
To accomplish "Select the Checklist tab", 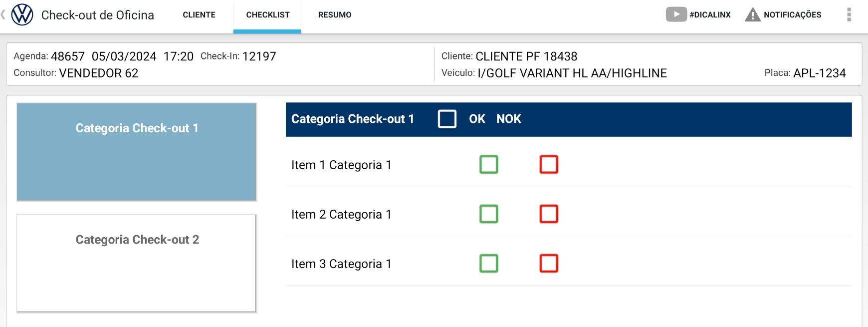I will (268, 15).
